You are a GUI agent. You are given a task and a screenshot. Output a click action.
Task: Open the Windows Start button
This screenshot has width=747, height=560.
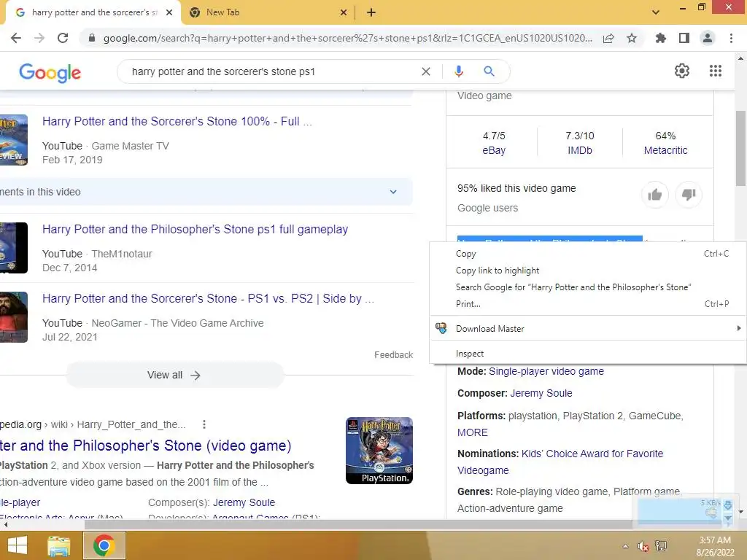click(18, 545)
